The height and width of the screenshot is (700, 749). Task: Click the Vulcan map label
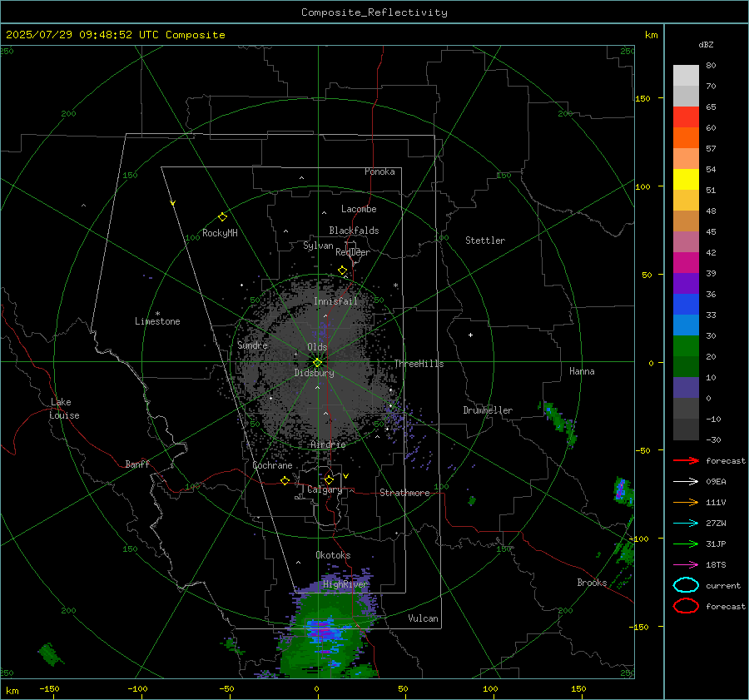[x=423, y=618]
